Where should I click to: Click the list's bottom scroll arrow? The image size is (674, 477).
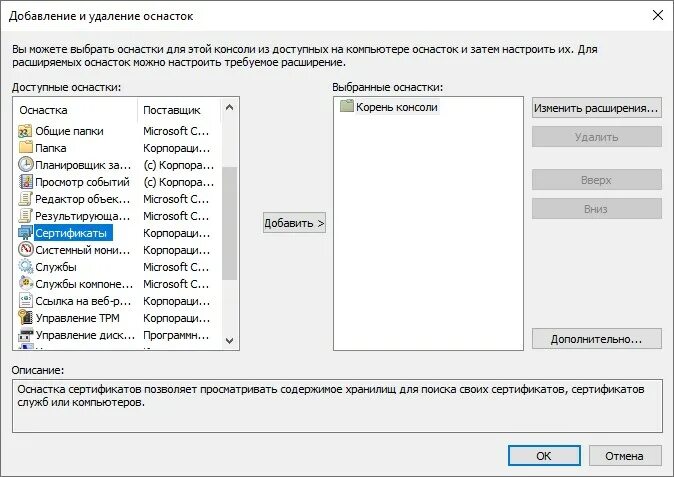(x=230, y=341)
